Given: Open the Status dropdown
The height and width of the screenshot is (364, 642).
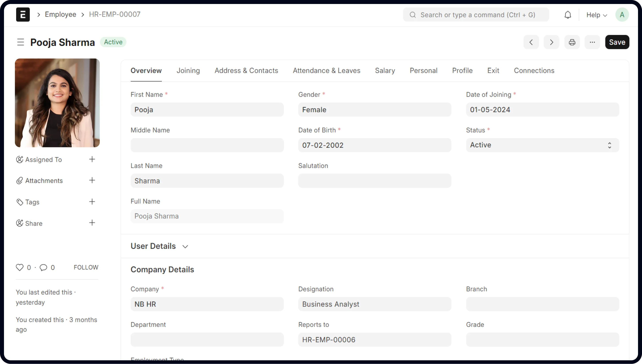Looking at the screenshot, I should (x=542, y=145).
